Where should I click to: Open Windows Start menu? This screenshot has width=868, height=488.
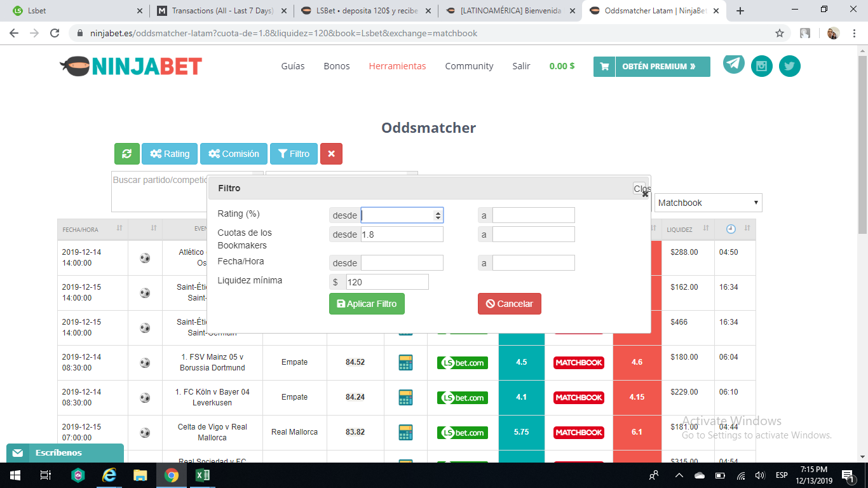(x=15, y=475)
